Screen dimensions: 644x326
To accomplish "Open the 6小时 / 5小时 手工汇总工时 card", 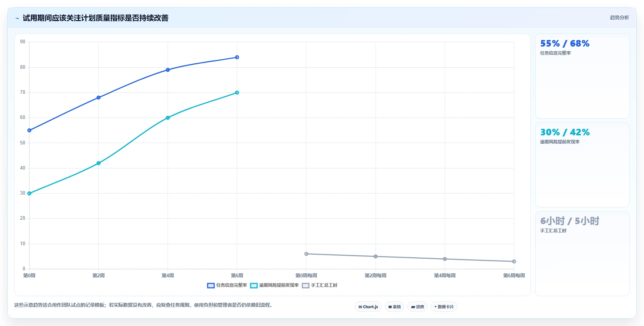I will coord(582,254).
